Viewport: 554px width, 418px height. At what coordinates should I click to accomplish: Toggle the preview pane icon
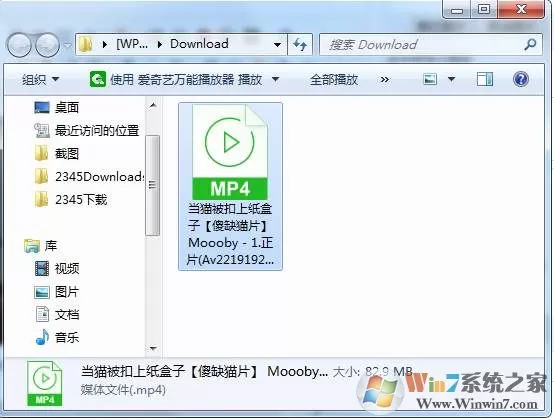tap(484, 79)
